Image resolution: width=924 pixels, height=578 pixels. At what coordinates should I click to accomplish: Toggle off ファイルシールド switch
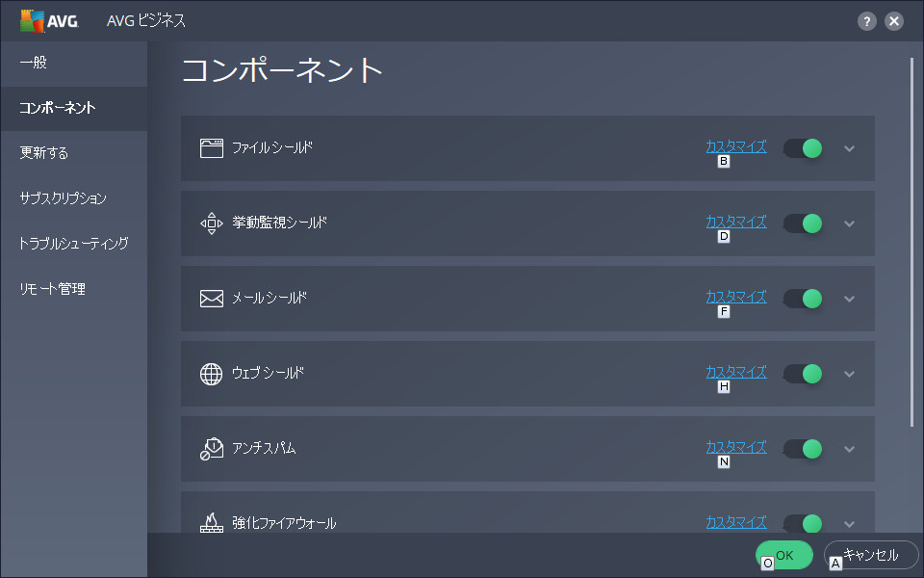[803, 148]
